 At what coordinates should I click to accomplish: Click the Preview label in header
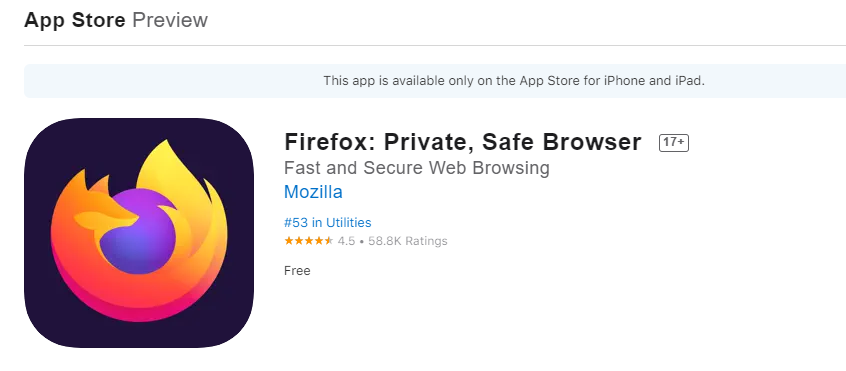coord(170,20)
